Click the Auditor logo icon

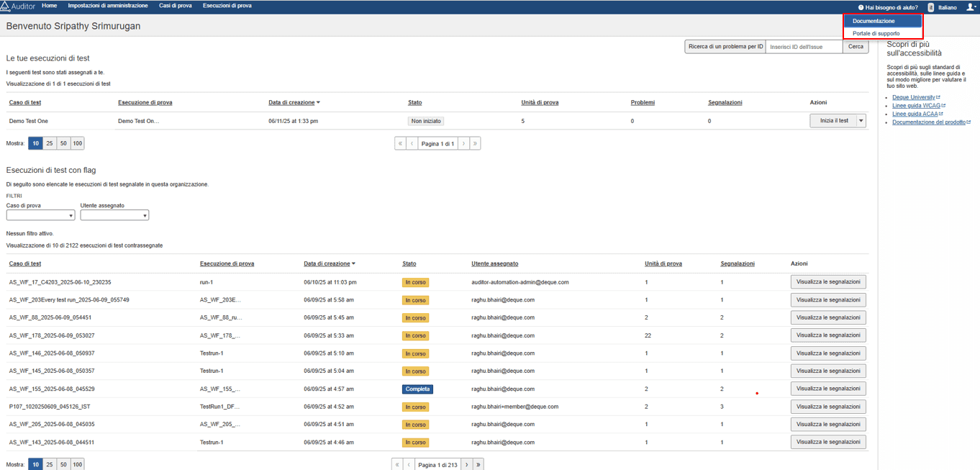(6, 6)
